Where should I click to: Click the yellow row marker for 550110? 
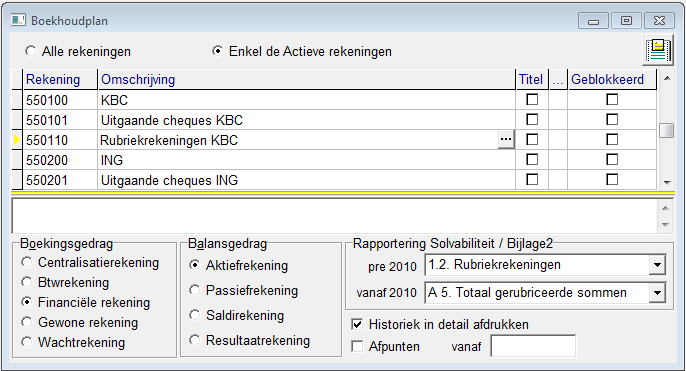(17, 140)
